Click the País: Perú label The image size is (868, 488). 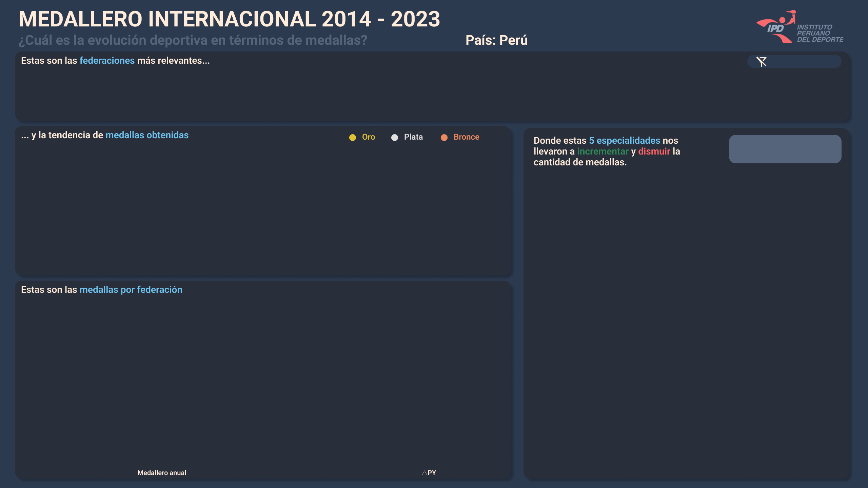pyautogui.click(x=496, y=40)
